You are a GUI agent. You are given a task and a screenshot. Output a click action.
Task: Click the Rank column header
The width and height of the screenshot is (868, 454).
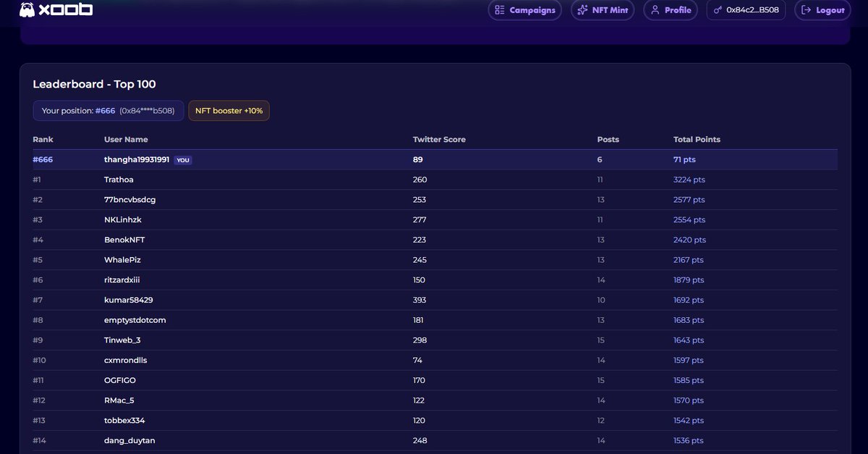tap(43, 139)
